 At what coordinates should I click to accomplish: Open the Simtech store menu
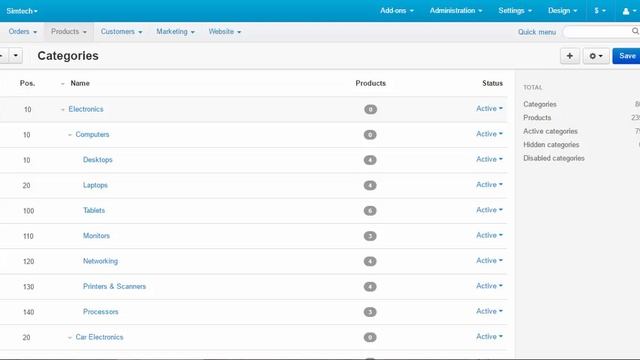pyautogui.click(x=22, y=11)
